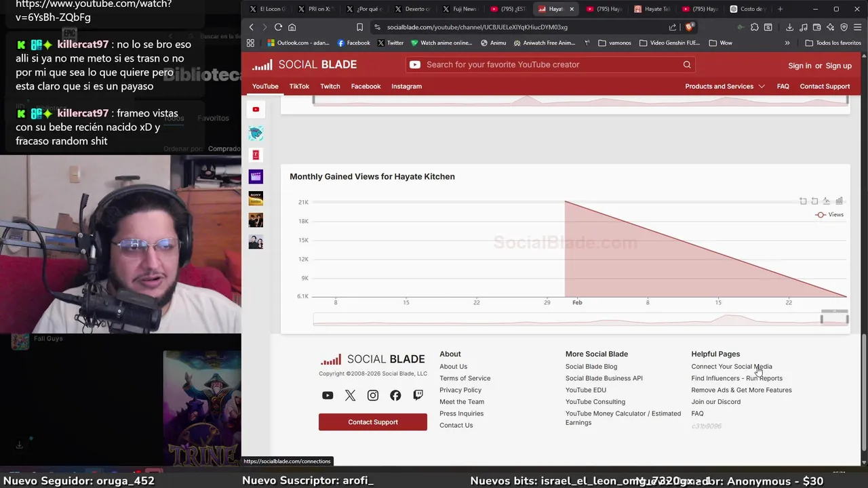Open the Sony channel avatar in sidebar
The width and height of the screenshot is (868, 488).
tap(256, 199)
